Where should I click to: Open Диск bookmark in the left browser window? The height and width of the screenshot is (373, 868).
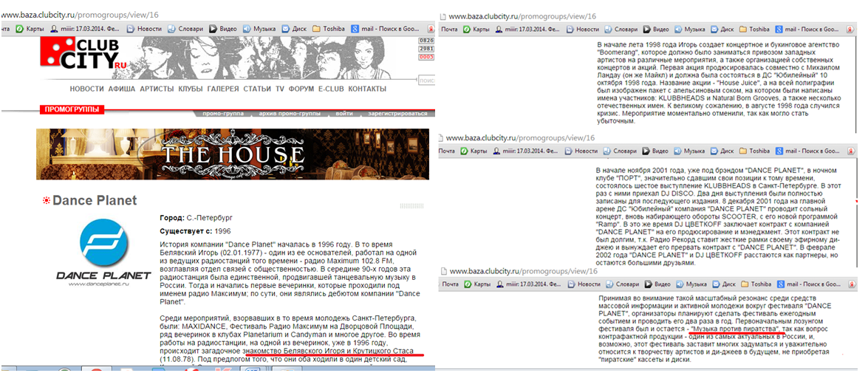click(x=294, y=29)
